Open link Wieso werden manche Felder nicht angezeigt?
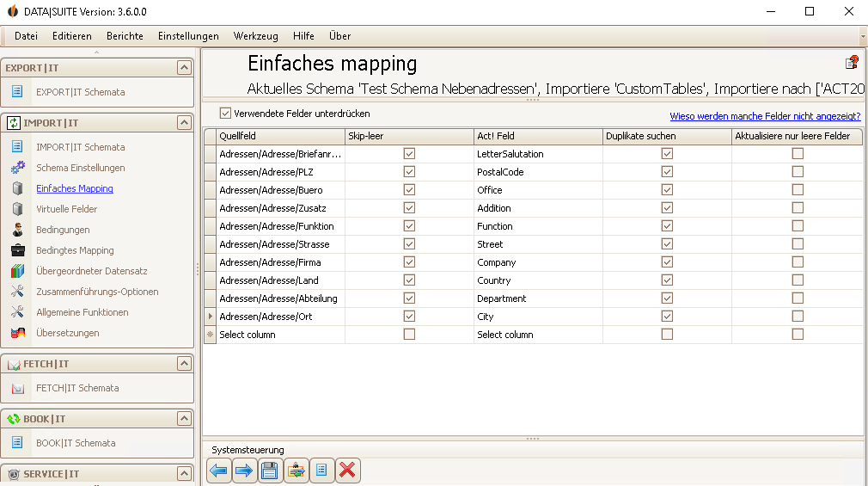The width and height of the screenshot is (868, 486). (765, 116)
